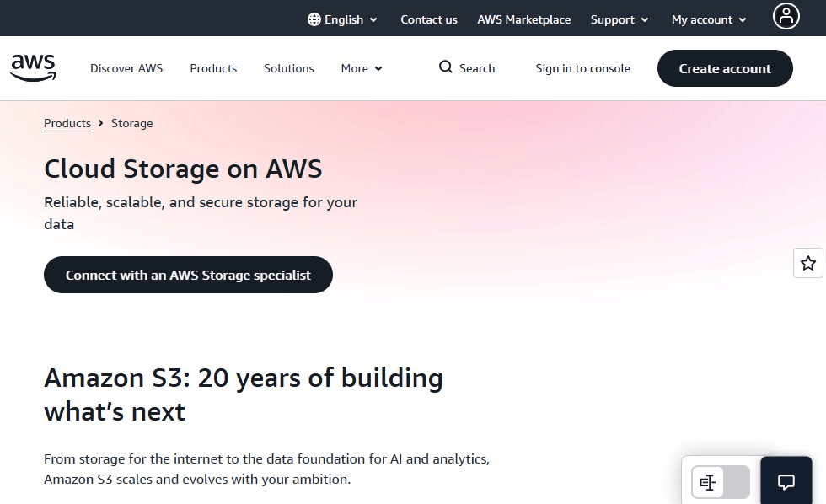This screenshot has width=826, height=504.
Task: Open the chat bubble widget
Action: click(x=786, y=481)
